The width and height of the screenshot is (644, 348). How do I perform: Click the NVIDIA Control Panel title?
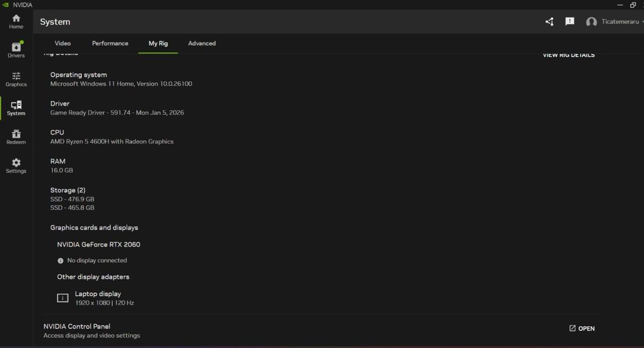pos(77,326)
